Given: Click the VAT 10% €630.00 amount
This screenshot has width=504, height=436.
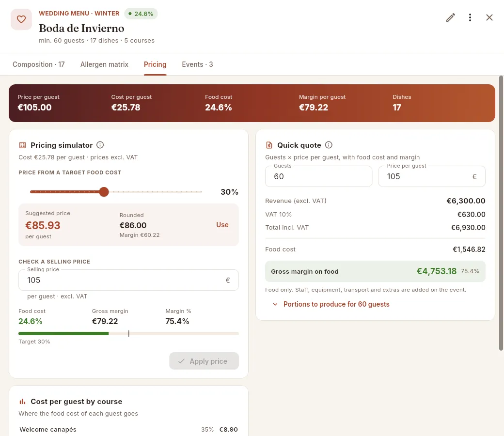Looking at the screenshot, I should (471, 214).
